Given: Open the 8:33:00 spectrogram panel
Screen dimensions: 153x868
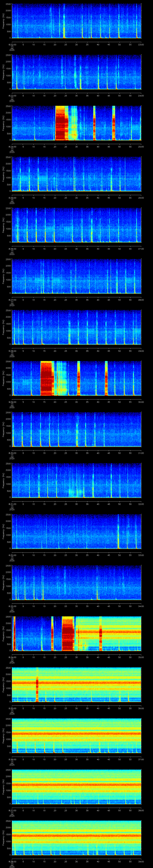Looking at the screenshot, I should coord(76,583).
